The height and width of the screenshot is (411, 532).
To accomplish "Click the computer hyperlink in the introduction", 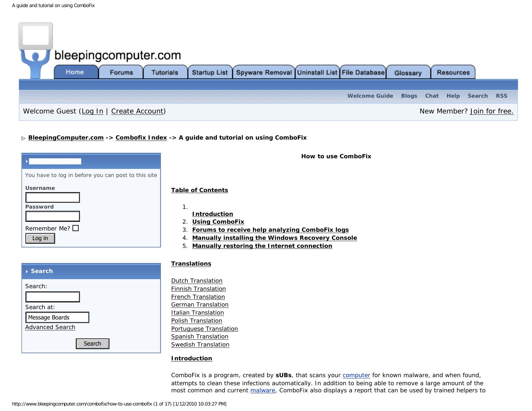I will (356, 375).
